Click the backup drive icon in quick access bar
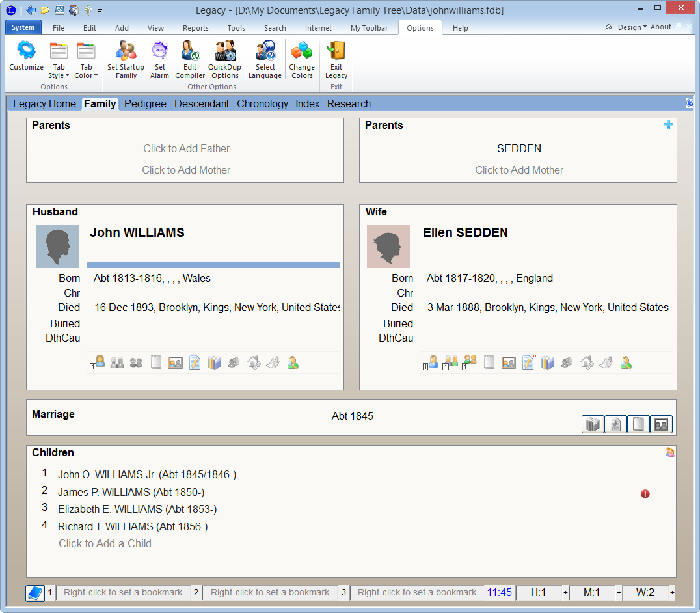Viewport: 700px width, 613px height. tap(59, 10)
